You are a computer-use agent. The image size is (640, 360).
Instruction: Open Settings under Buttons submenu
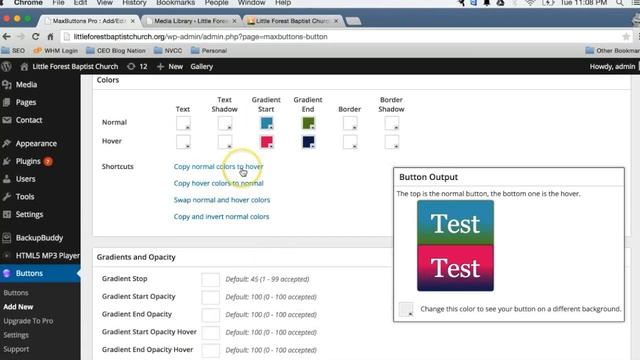(x=16, y=335)
